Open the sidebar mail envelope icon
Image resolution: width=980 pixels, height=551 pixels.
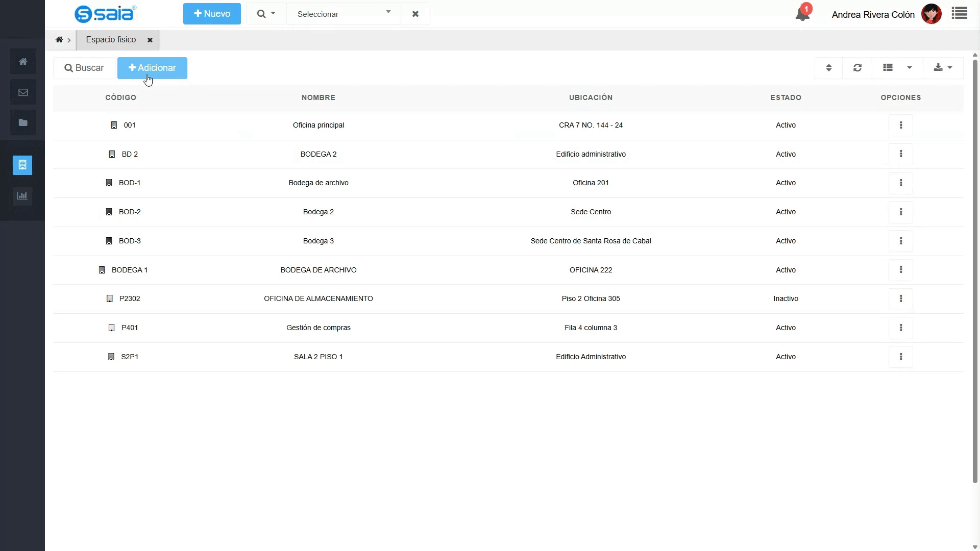tap(23, 92)
